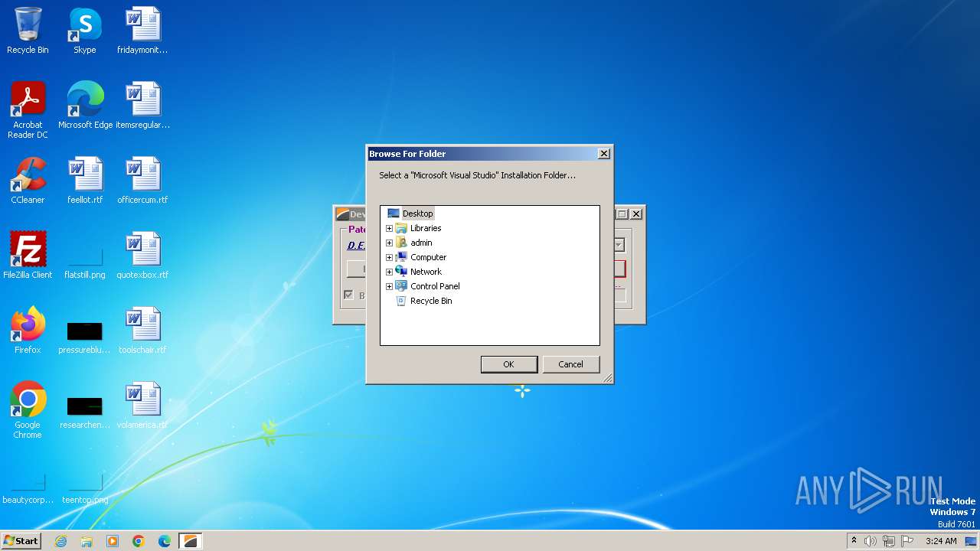Open the Recycle Bin desktop icon
Screen dimensions: 980x551
[x=28, y=31]
